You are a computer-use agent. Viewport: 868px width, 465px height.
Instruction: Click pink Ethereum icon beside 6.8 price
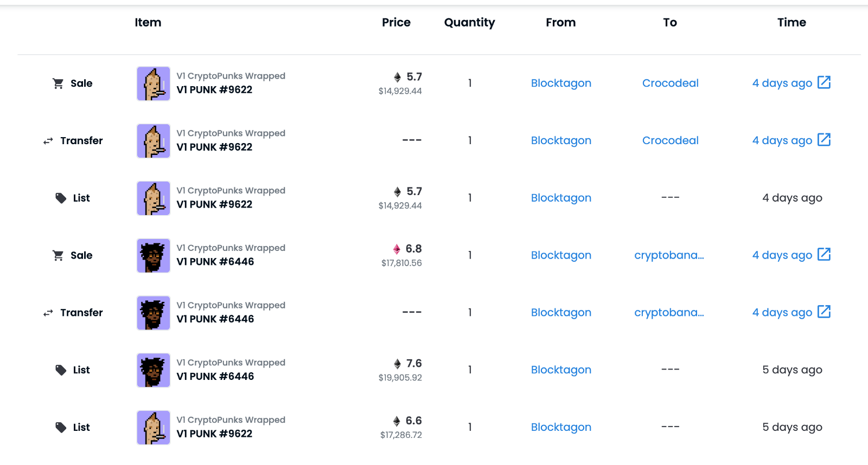(397, 249)
